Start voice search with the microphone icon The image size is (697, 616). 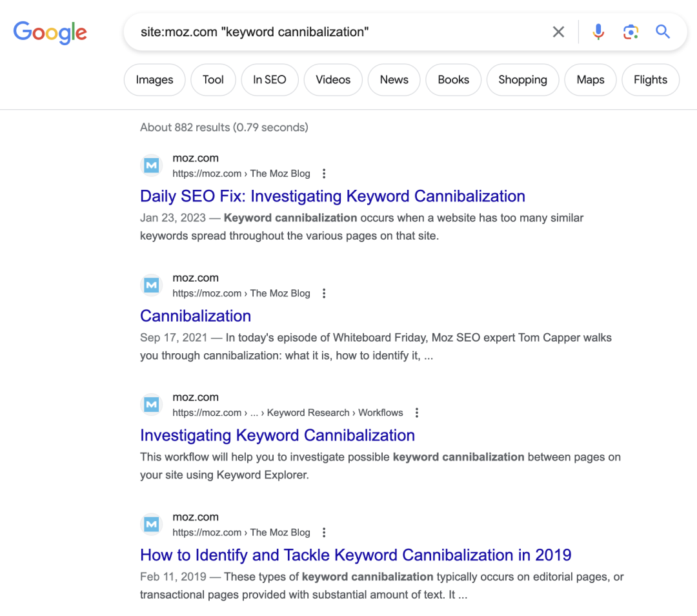click(x=598, y=32)
